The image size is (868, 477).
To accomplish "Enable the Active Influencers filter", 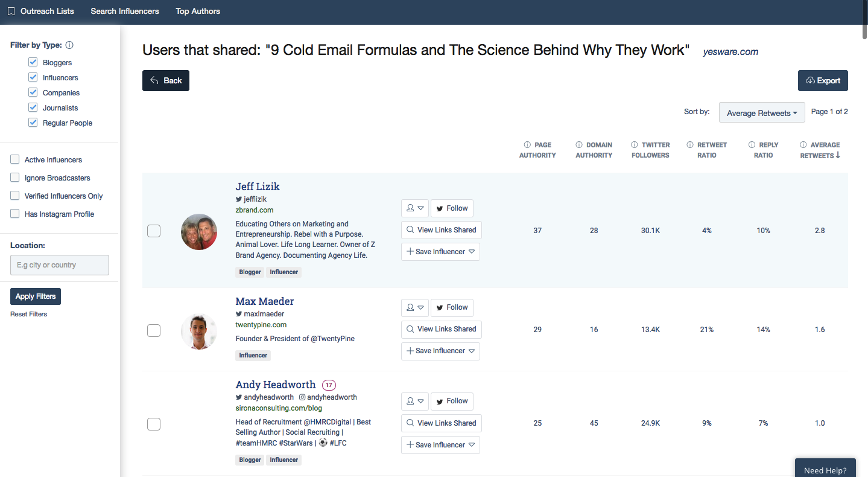I will point(15,159).
